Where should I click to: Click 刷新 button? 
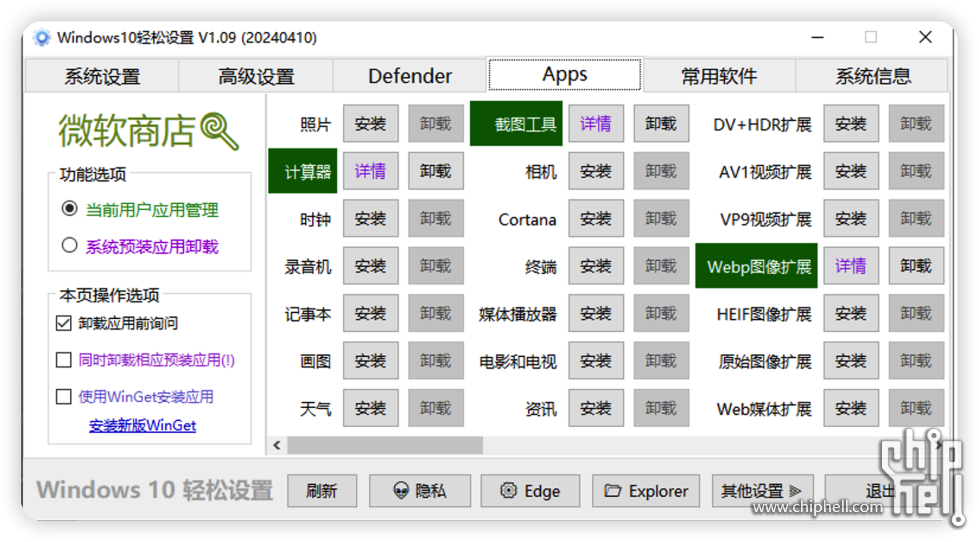[322, 491]
